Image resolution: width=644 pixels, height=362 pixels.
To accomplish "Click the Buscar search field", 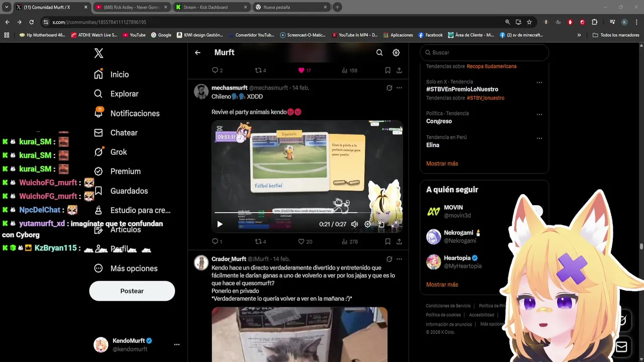I will [x=484, y=52].
